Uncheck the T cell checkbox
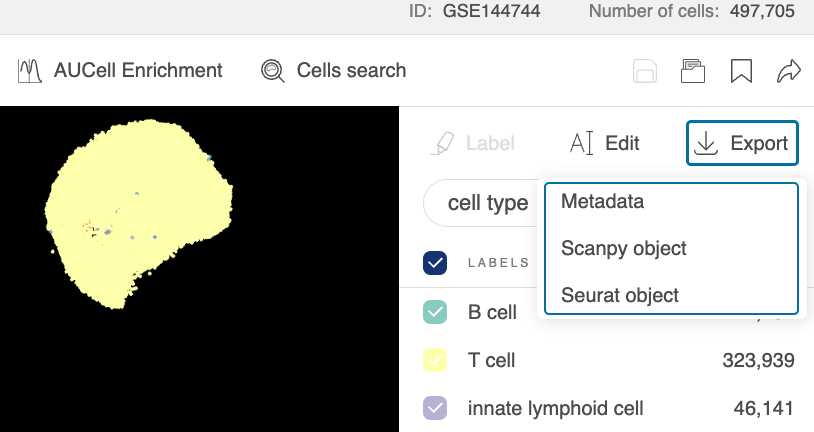 point(435,360)
